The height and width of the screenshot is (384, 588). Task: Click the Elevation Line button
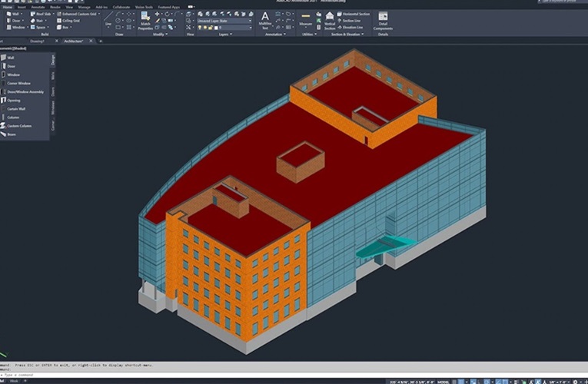tap(352, 27)
